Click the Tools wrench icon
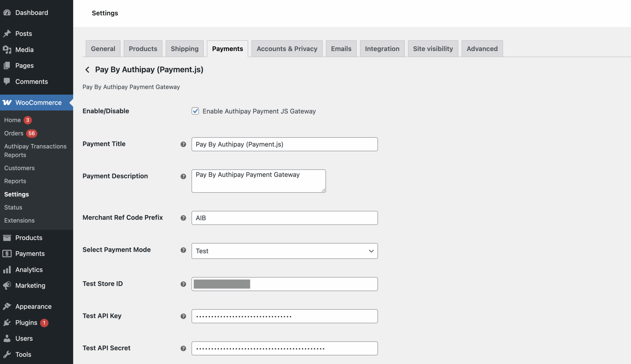 tap(7, 354)
